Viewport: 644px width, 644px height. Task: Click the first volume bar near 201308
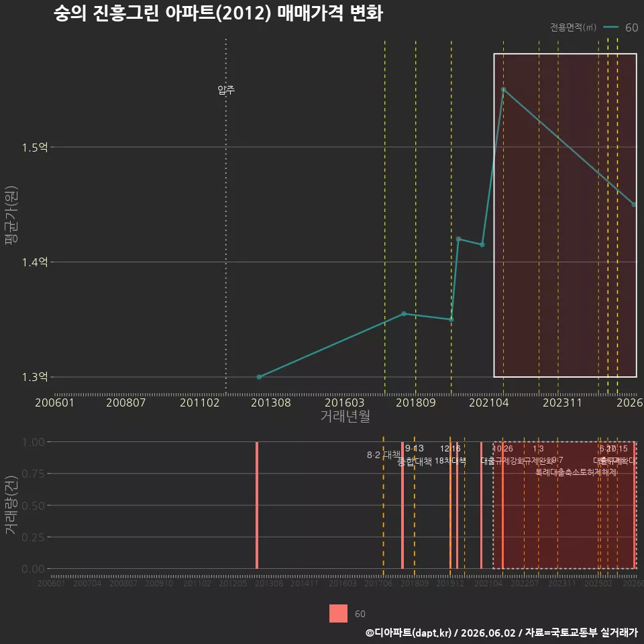pyautogui.click(x=257, y=505)
